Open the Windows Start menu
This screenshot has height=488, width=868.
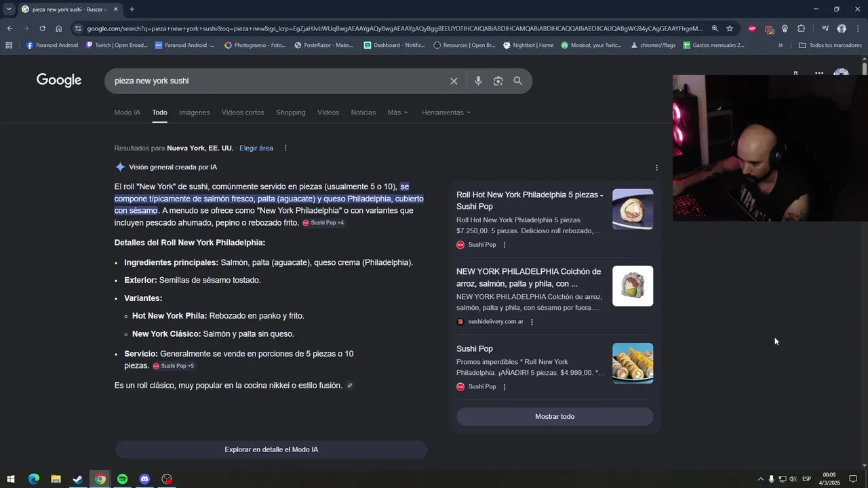click(x=11, y=479)
